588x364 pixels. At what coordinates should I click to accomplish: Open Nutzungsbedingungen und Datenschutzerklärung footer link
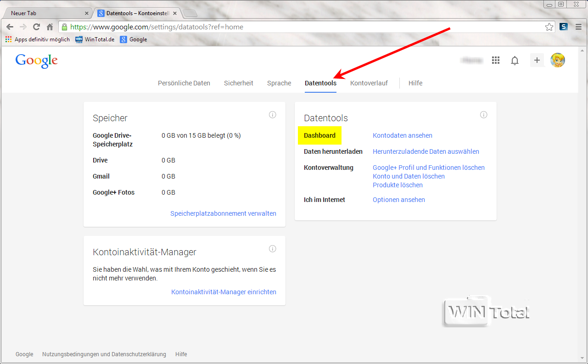click(104, 354)
